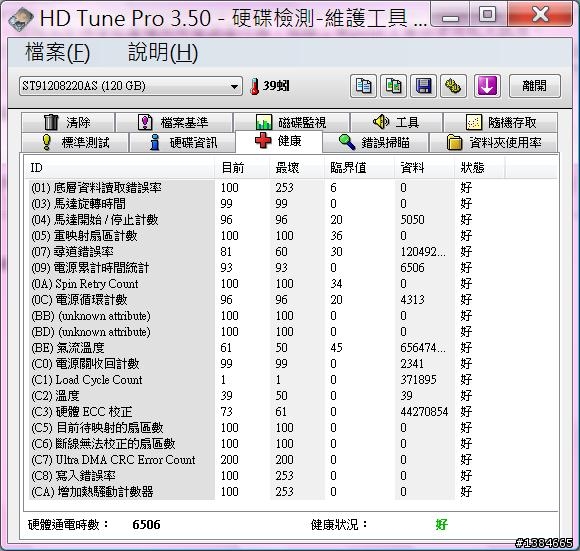Click the floppy disk save icon
The height and width of the screenshot is (551, 580).
(423, 86)
